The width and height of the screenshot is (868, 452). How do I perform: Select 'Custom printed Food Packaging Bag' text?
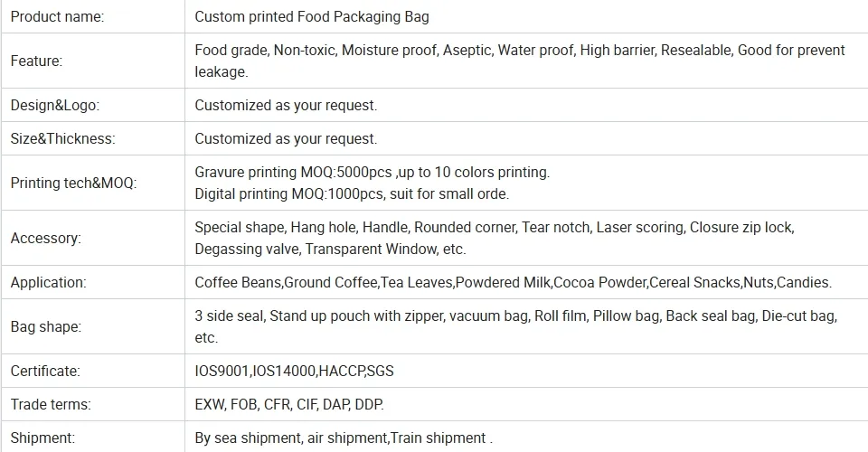312,16
